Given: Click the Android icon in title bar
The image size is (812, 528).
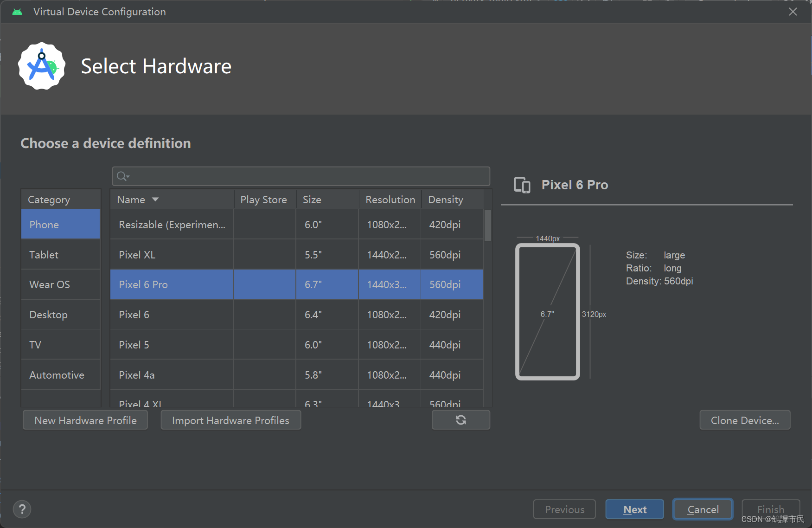Looking at the screenshot, I should [17, 12].
